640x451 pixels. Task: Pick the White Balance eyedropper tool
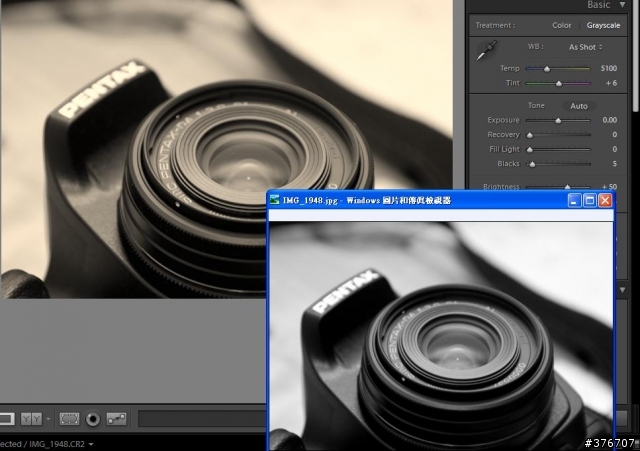487,50
